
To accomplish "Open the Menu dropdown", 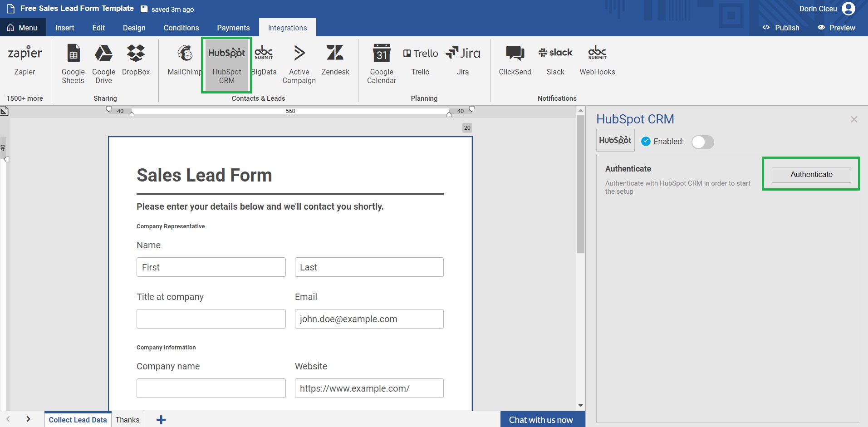I will (23, 28).
